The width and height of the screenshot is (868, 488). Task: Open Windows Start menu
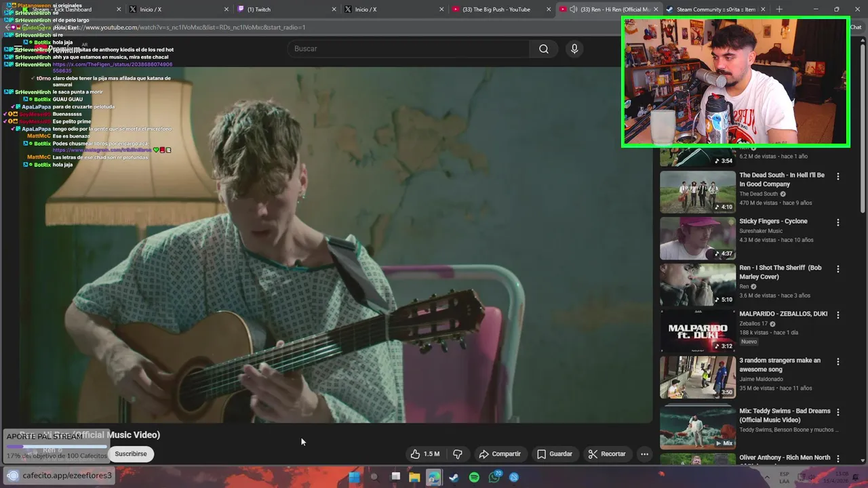pos(354,477)
